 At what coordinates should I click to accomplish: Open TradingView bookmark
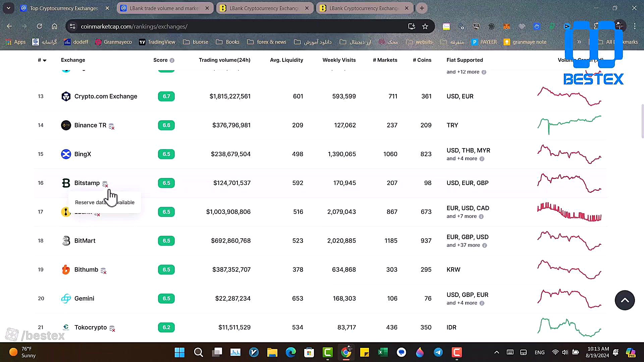[x=157, y=42]
